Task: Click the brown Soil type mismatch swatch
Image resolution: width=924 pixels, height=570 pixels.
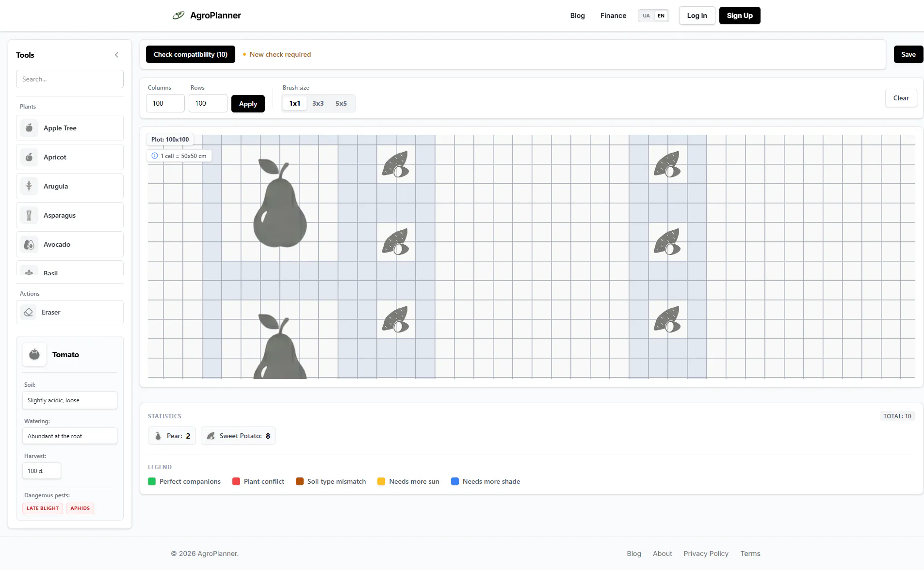Action: tap(300, 481)
